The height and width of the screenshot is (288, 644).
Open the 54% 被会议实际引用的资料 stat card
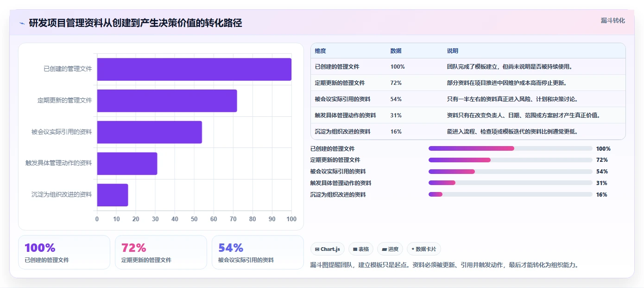point(258,252)
